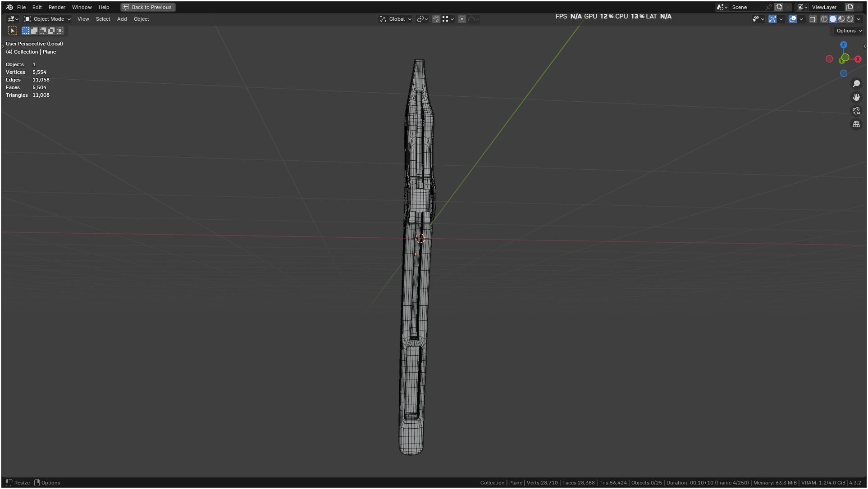Click the zoom view icon
This screenshot has width=868, height=489.
coord(856,84)
